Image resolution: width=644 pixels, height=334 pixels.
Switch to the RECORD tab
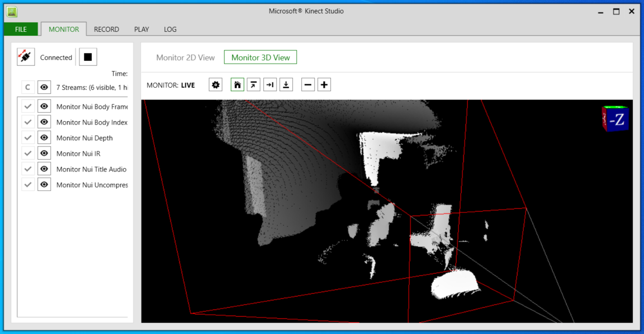coord(106,29)
